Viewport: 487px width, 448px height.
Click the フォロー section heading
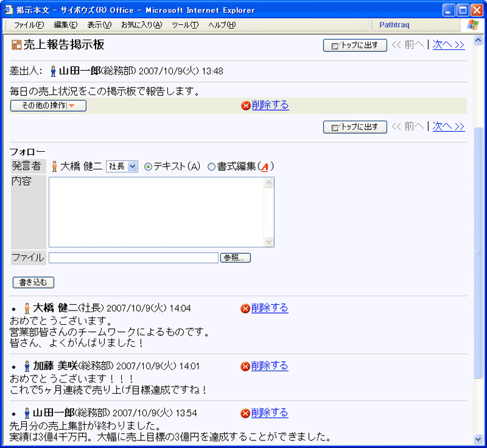pyautogui.click(x=27, y=152)
